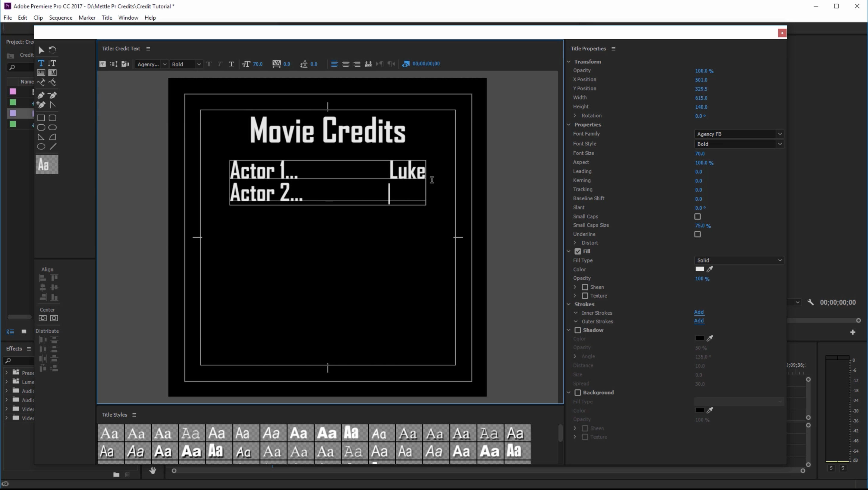Enable the Small Caps checkbox
The image size is (868, 490).
point(697,217)
